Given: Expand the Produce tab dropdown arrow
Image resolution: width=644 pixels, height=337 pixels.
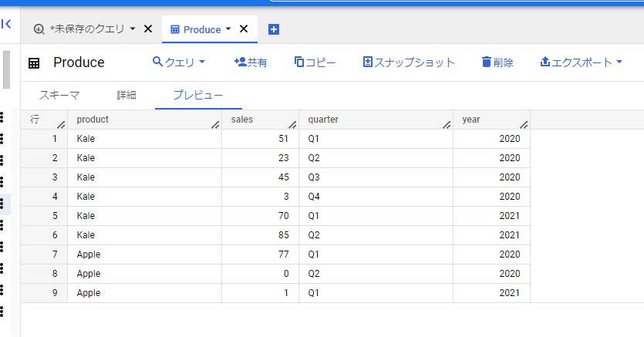Looking at the screenshot, I should click(228, 29).
